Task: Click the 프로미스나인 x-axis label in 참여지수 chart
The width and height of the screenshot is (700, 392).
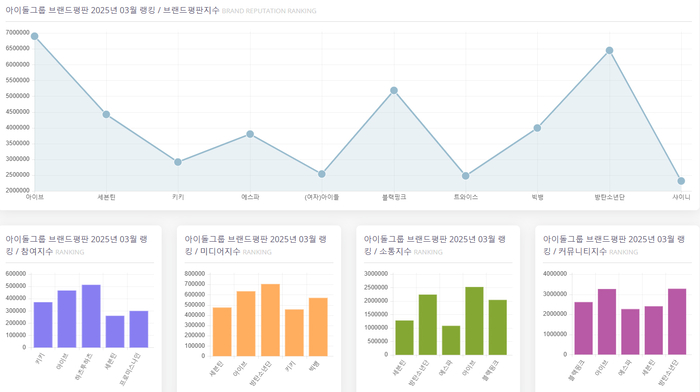Action: click(x=130, y=368)
